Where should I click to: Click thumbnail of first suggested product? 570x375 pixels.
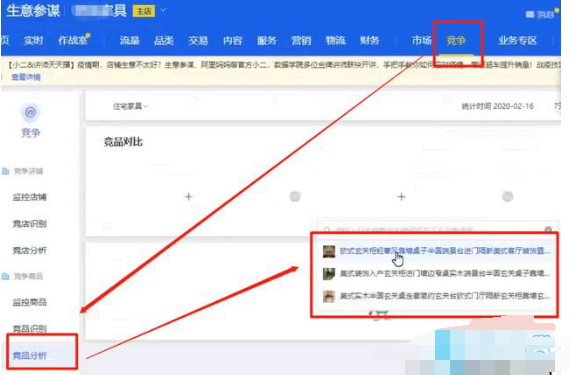tap(329, 251)
